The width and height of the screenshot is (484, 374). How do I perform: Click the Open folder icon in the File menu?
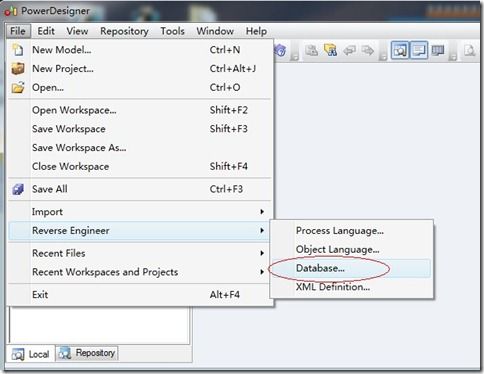tap(18, 87)
